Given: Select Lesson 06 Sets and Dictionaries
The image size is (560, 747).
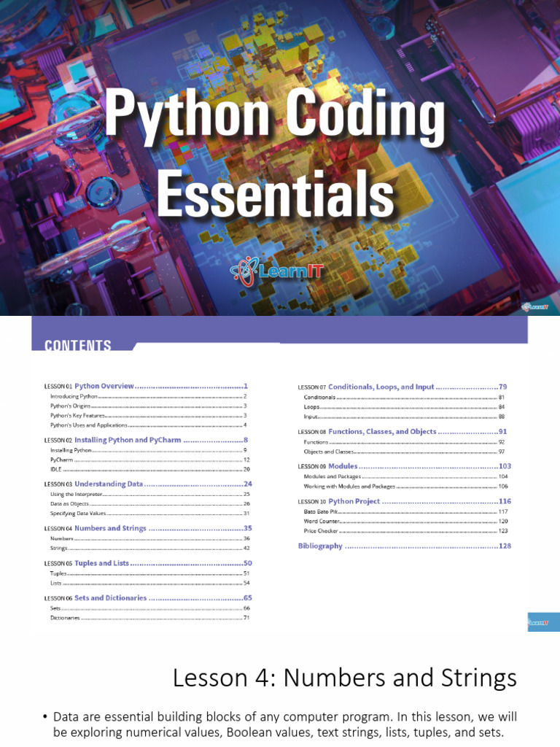Looking at the screenshot, I should point(148,598).
